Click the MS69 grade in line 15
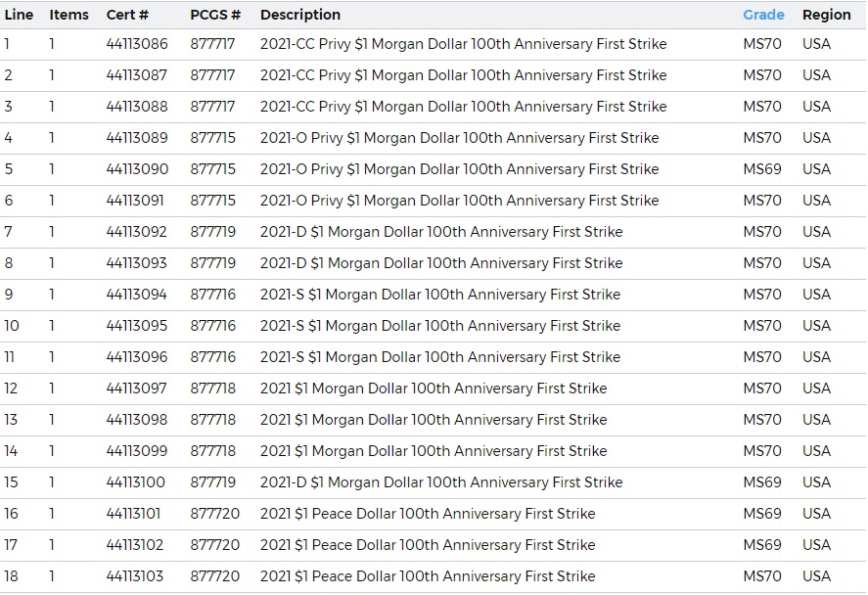 coord(762,482)
